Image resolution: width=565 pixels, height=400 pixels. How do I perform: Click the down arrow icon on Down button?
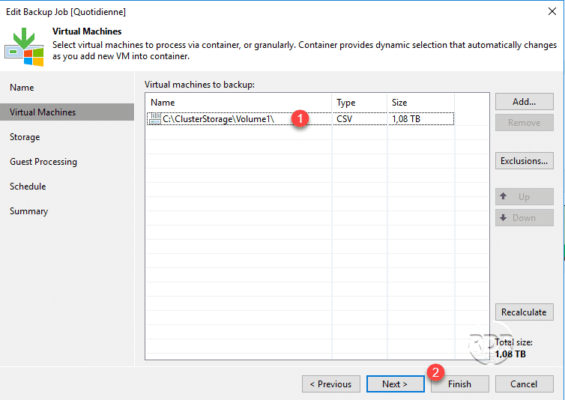tap(503, 218)
